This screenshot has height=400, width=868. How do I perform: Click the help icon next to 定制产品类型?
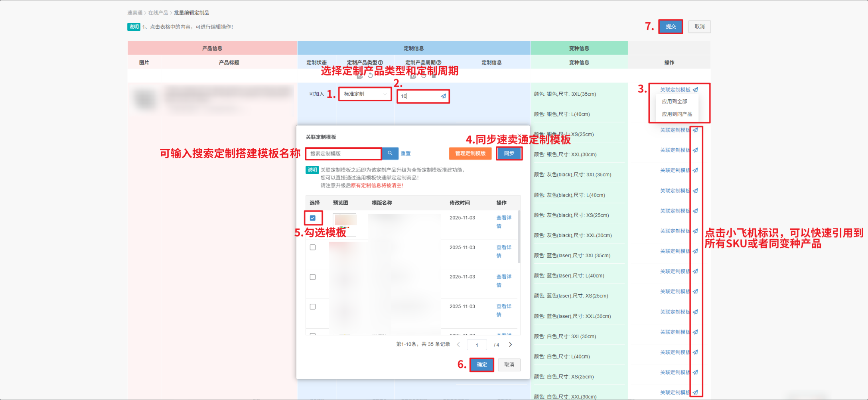pyautogui.click(x=381, y=63)
